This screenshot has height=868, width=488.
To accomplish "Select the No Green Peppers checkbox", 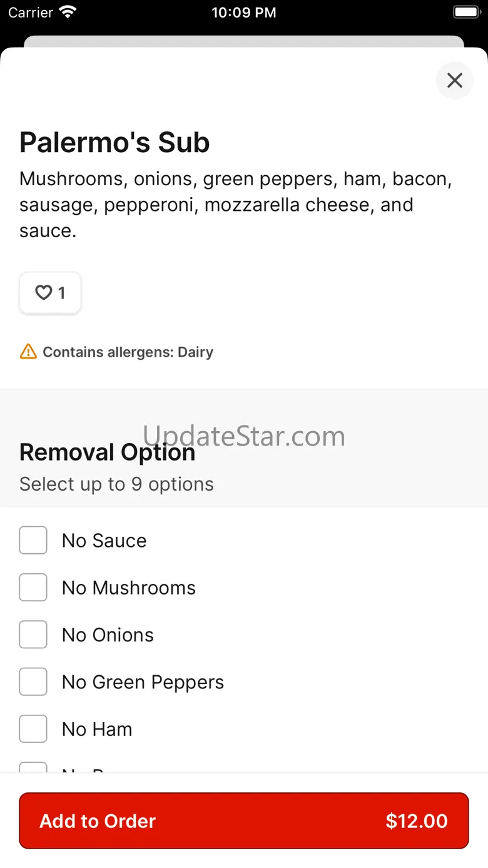I will tap(33, 682).
